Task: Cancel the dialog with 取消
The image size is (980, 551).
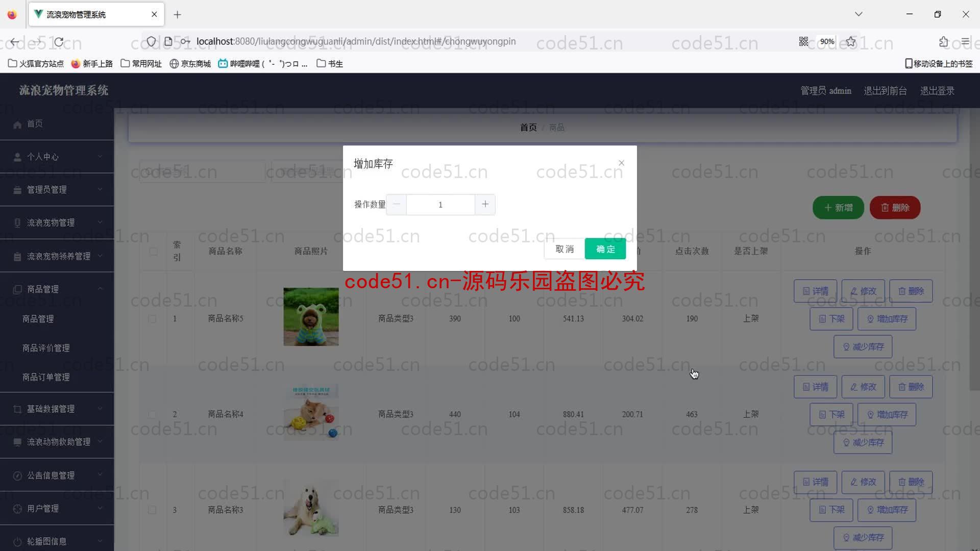Action: (565, 249)
